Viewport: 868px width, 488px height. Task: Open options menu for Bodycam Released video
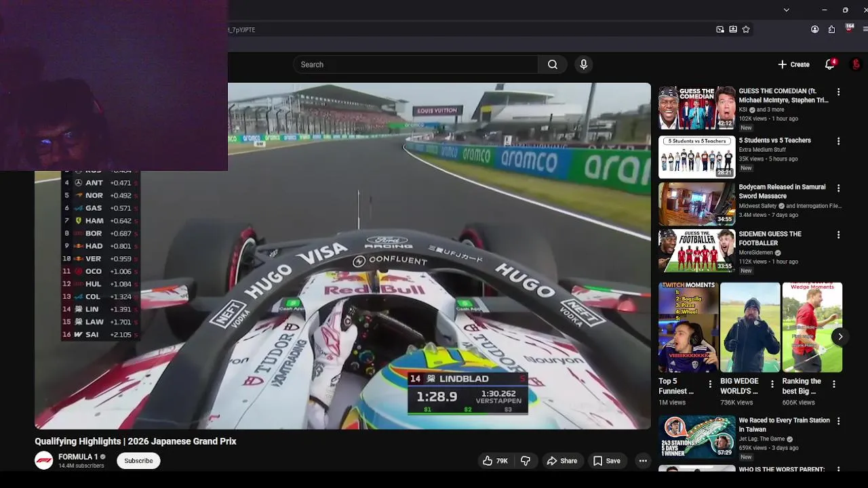click(838, 188)
